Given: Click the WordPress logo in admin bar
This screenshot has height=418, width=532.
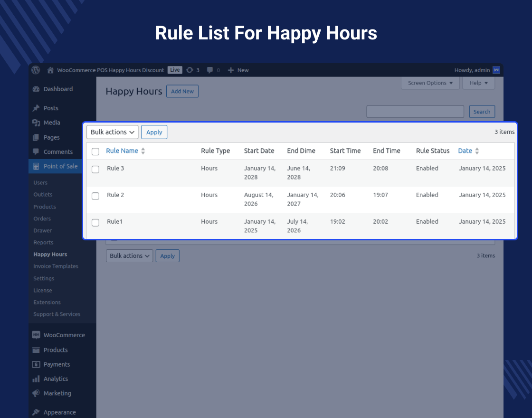Looking at the screenshot, I should coord(36,70).
